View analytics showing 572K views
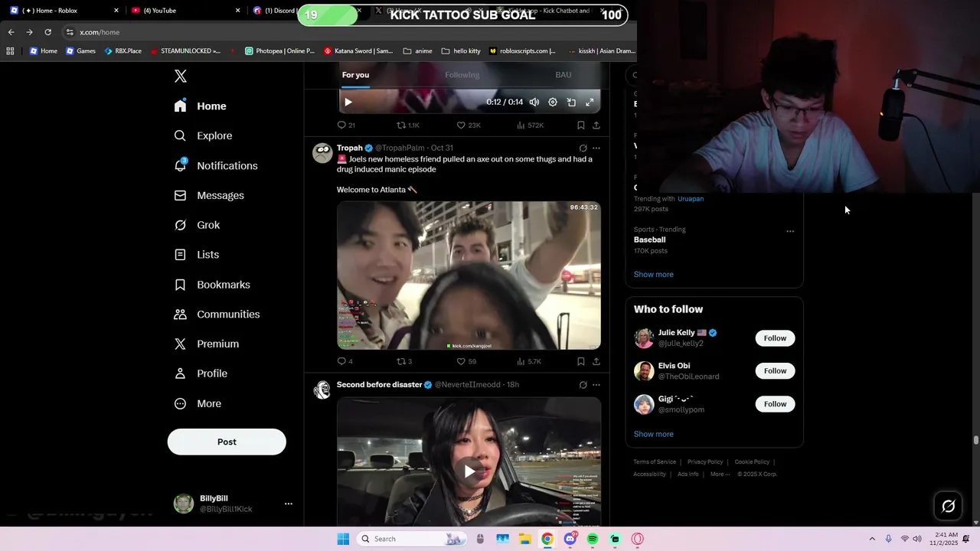The width and height of the screenshot is (980, 551). 530,125
